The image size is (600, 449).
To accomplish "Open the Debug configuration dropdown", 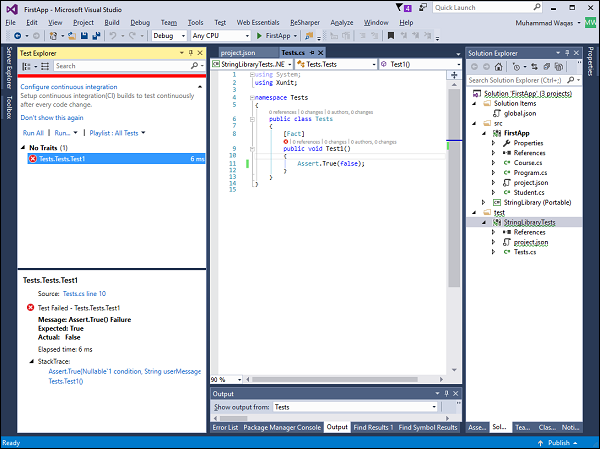I will (168, 35).
